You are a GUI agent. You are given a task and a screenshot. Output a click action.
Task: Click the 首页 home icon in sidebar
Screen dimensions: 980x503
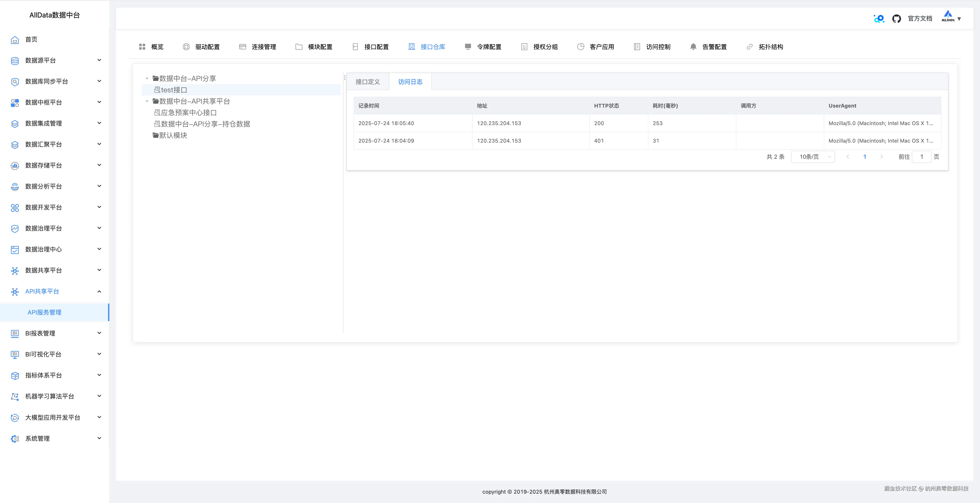pos(15,40)
